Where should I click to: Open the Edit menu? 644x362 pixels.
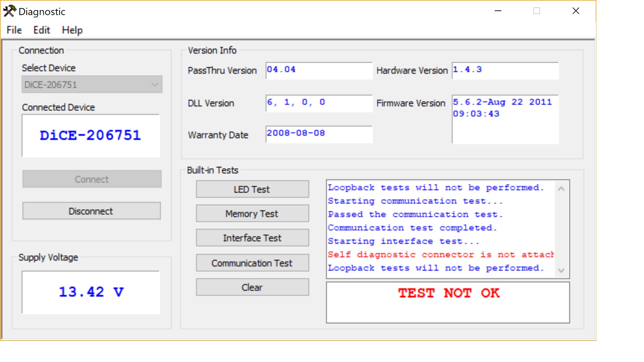coord(42,30)
